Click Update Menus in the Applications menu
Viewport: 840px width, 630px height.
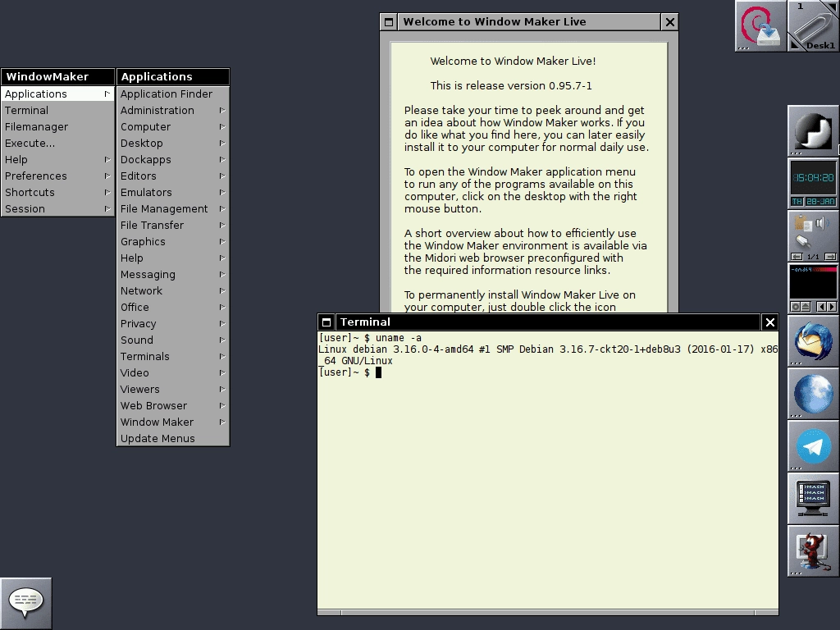click(173, 438)
